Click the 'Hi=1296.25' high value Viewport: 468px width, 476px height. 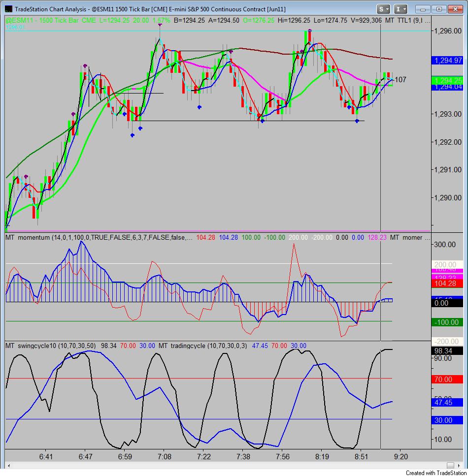294,20
